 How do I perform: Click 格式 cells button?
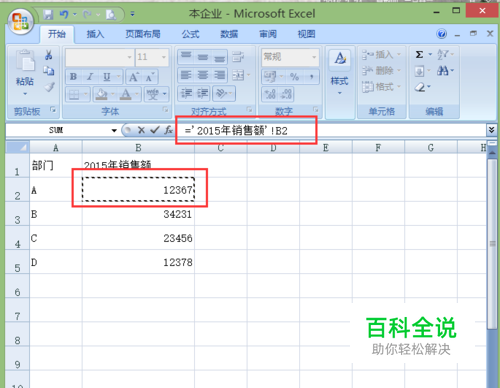382,87
